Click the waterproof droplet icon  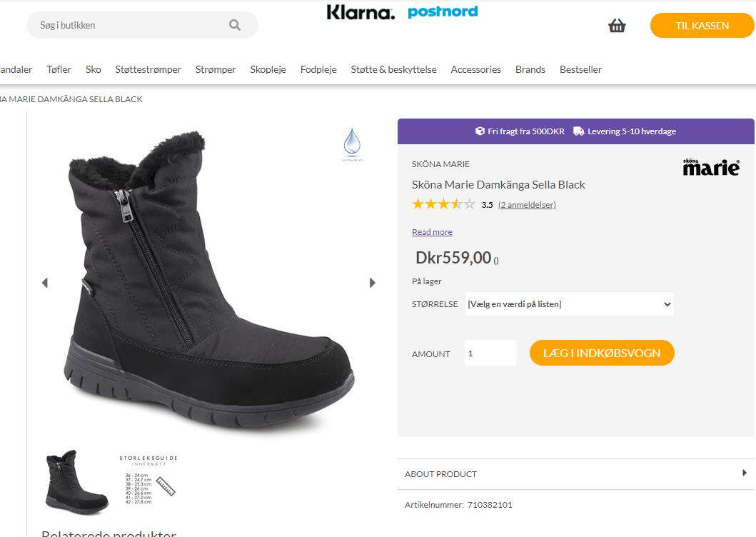(352, 142)
